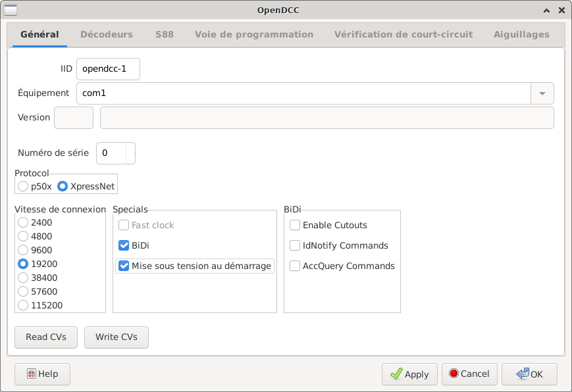Check IdNotify Commands option
This screenshot has height=392, width=572.
click(295, 245)
